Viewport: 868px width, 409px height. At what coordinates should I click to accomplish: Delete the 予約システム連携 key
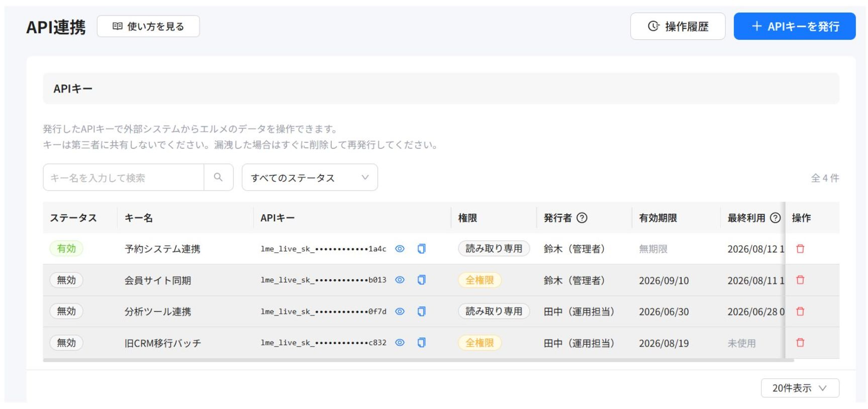(x=800, y=249)
